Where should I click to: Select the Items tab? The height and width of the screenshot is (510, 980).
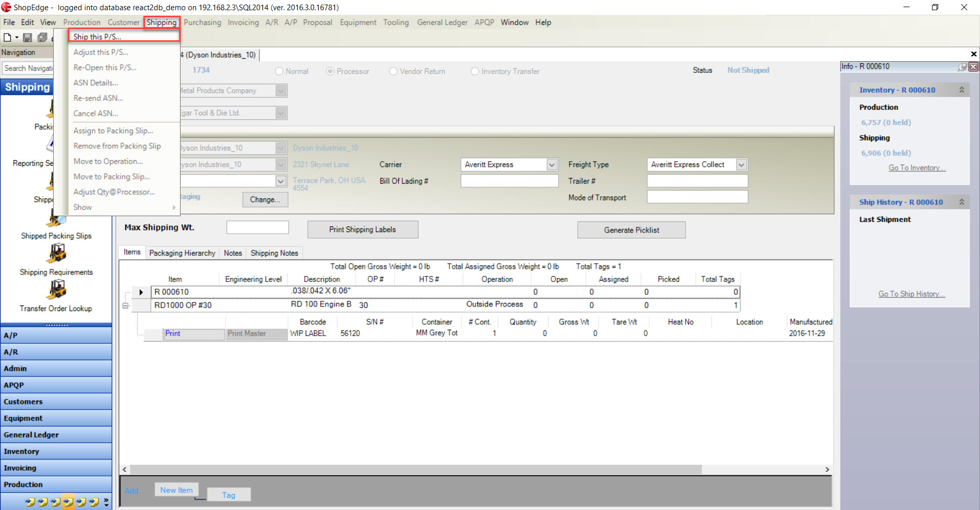point(132,252)
